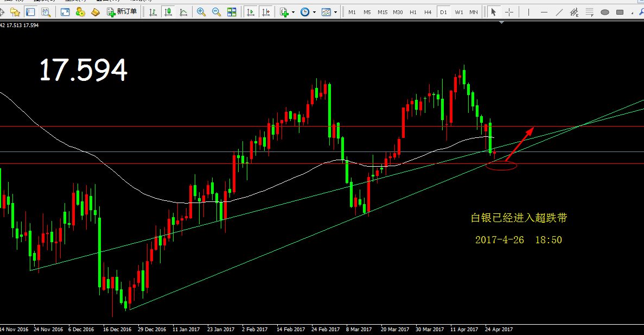The height and width of the screenshot is (335, 644).
Task: Select the Fibonacci retracement tool
Action: coord(589,12)
